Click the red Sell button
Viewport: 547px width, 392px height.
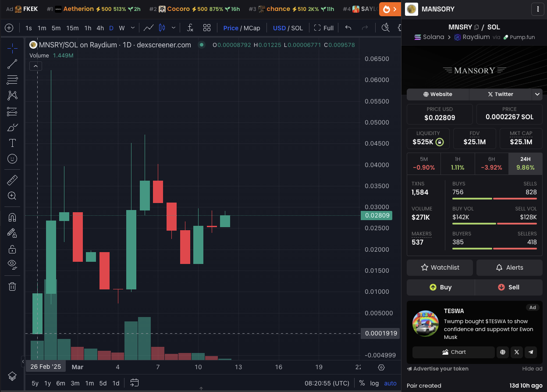(x=509, y=287)
